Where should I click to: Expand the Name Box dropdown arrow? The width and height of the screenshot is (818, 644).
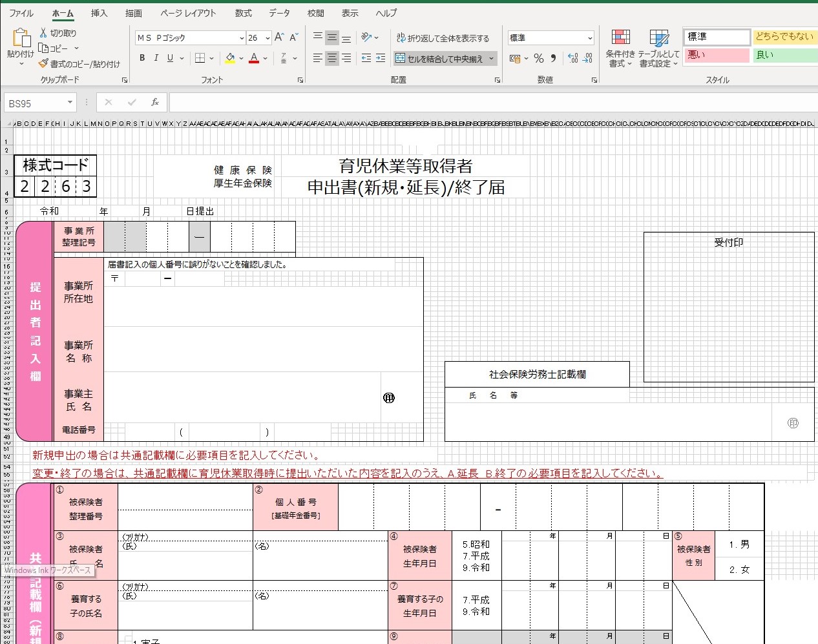click(70, 103)
